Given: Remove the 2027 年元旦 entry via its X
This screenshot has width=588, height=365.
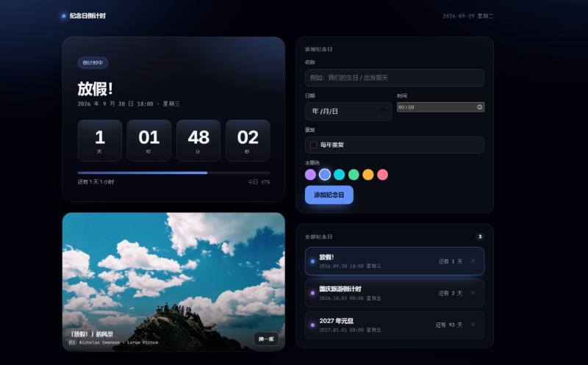Looking at the screenshot, I should click(x=473, y=325).
